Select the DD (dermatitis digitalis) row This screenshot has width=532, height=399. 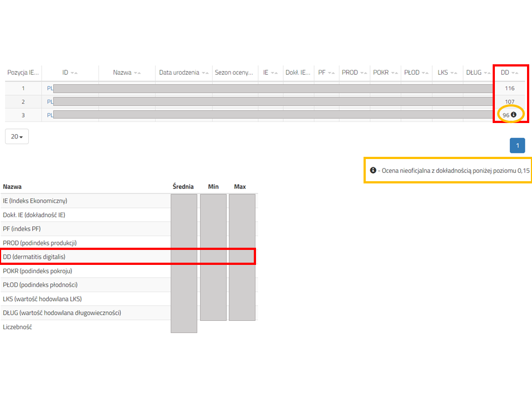tap(129, 257)
